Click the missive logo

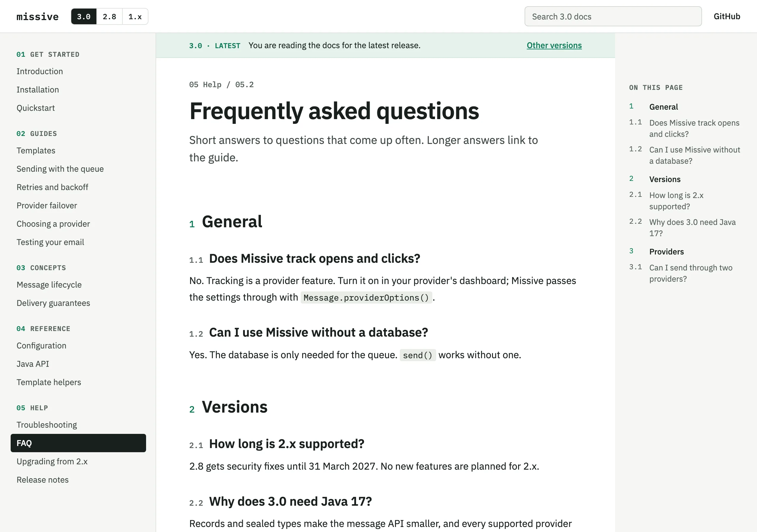click(38, 17)
